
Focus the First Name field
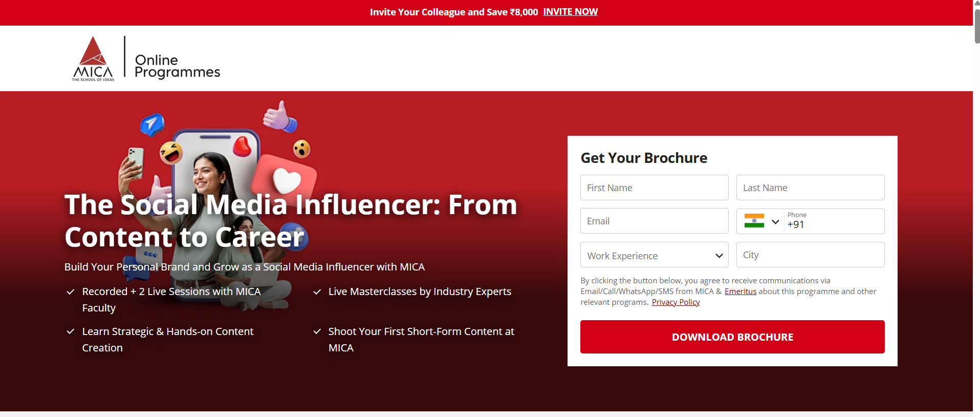click(654, 188)
